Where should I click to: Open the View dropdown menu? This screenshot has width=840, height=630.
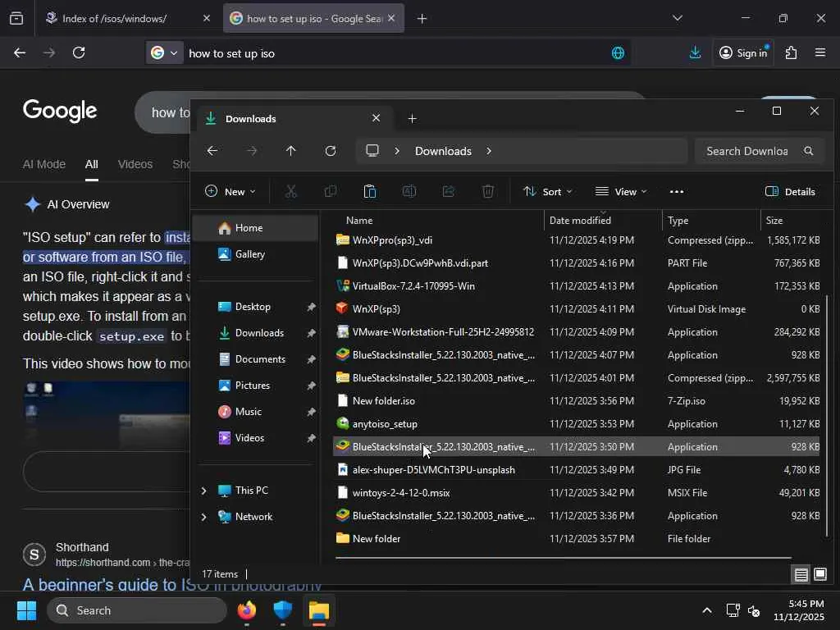[621, 191]
